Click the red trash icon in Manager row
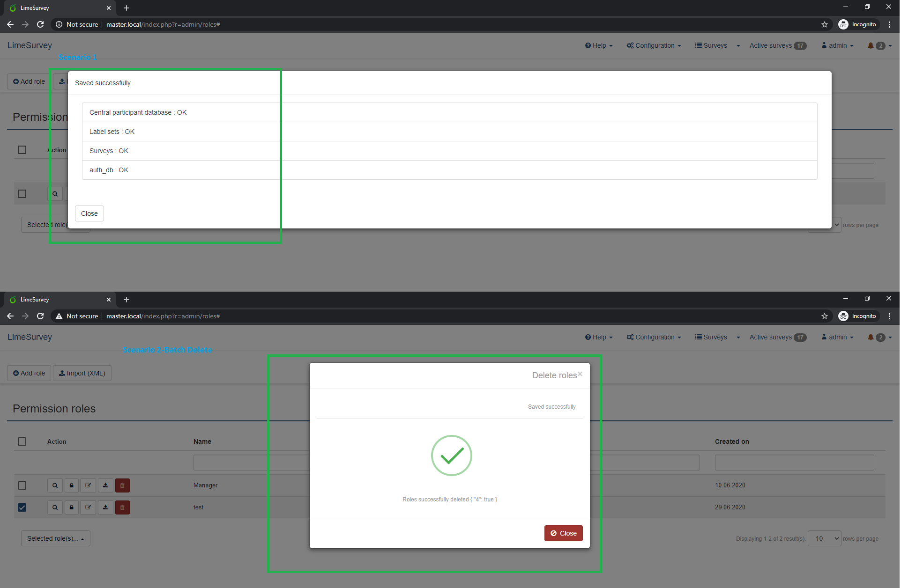 coord(122,485)
